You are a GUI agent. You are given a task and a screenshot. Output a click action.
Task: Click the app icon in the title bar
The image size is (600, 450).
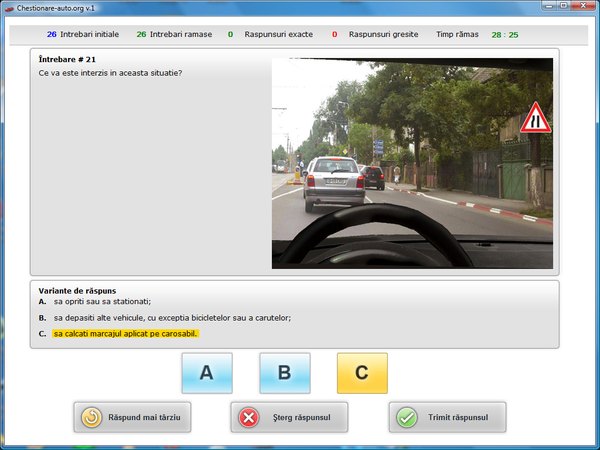(8, 7)
